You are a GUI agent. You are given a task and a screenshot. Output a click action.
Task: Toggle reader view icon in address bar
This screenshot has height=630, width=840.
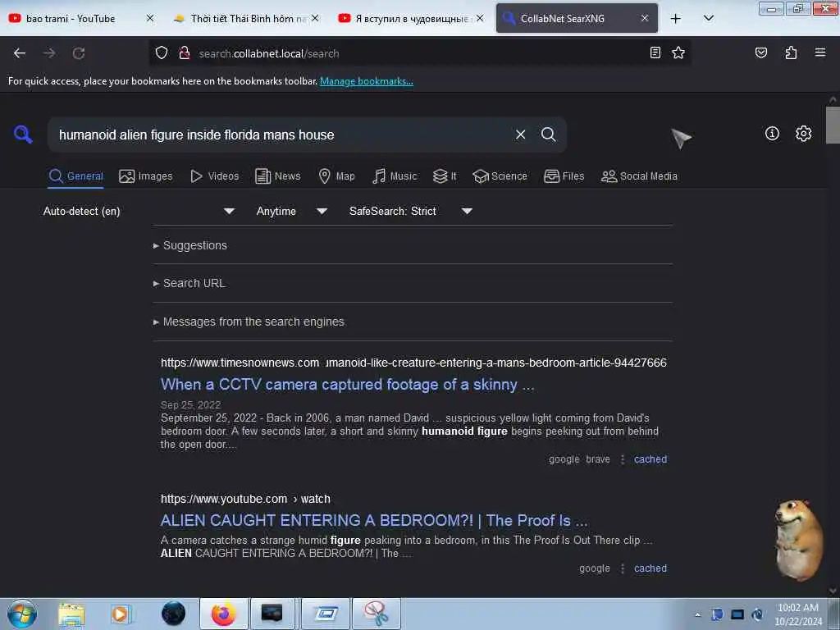655,52
